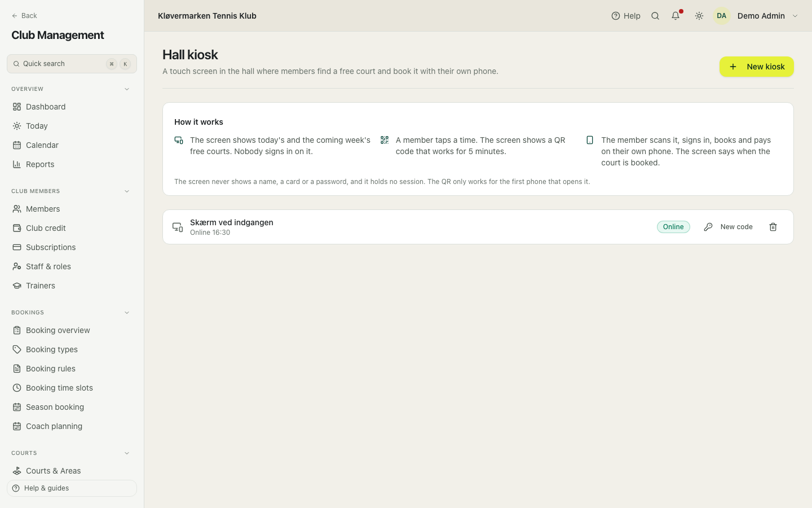Click the Quick search field
This screenshot has width=812, height=508.
pyautogui.click(x=72, y=64)
